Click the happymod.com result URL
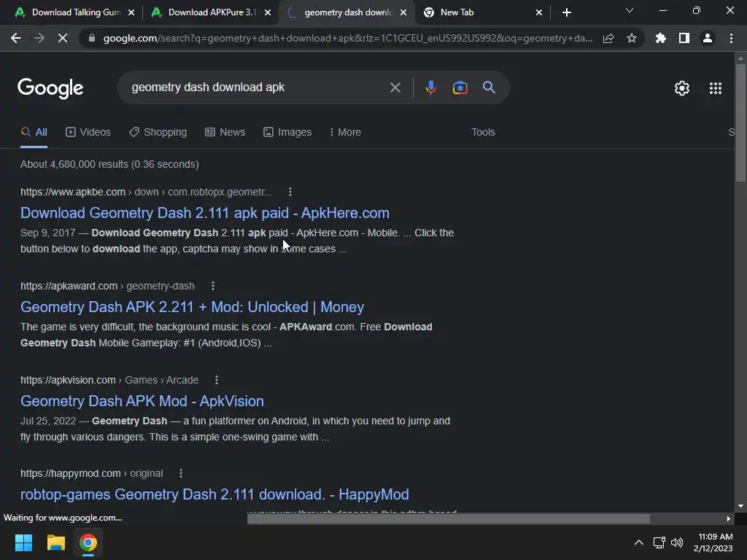 pos(91,473)
